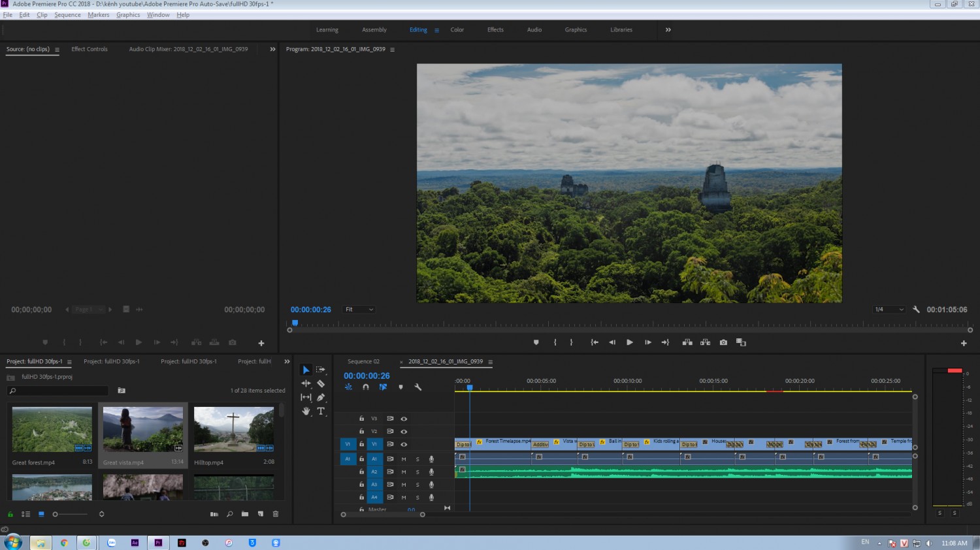The width and height of the screenshot is (980, 550).
Task: Select Hilltop.mp4 thumbnail in Project panel
Action: coord(234,430)
